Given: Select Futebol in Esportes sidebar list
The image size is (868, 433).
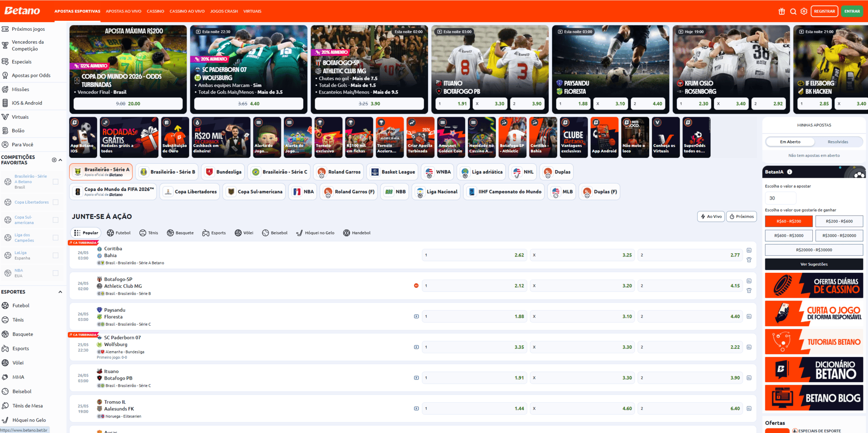Looking at the screenshot, I should (x=21, y=306).
